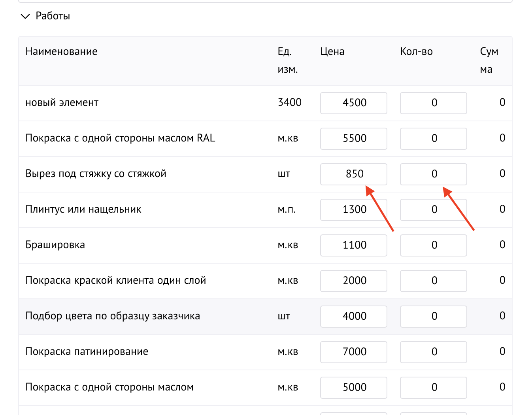This screenshot has width=532, height=415.
Task: Click price 7000 for Покраска патинирование
Action: click(x=353, y=352)
